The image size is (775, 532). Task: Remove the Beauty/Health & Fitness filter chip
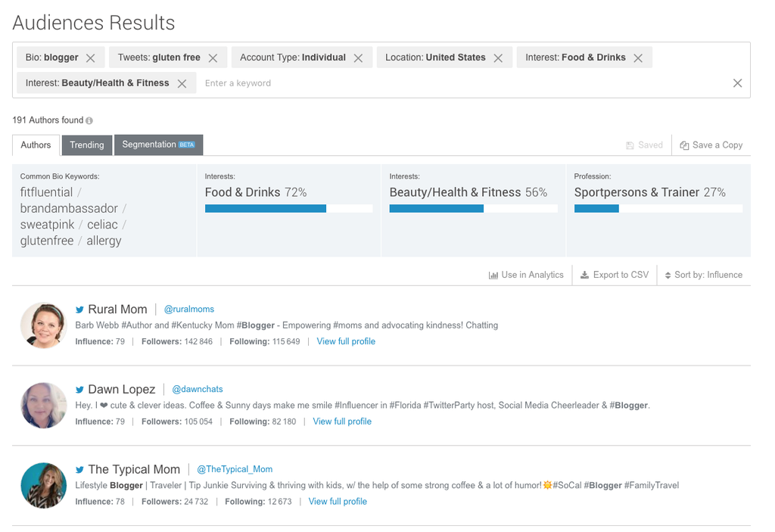pyautogui.click(x=182, y=84)
